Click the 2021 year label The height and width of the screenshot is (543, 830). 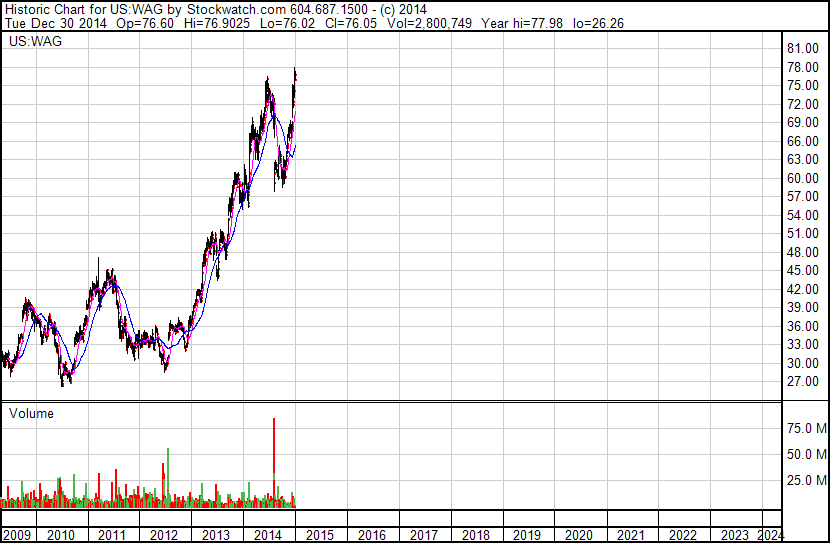point(631,535)
